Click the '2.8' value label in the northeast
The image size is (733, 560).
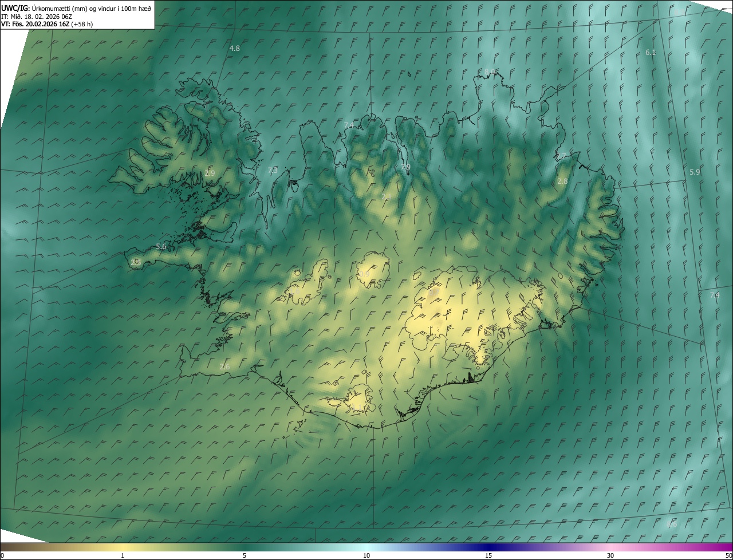[562, 181]
